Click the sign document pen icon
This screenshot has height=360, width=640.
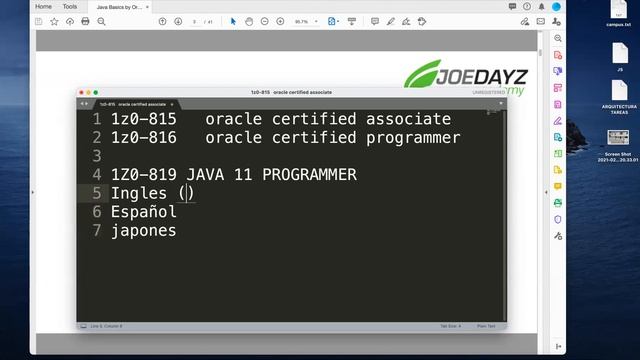(406, 22)
